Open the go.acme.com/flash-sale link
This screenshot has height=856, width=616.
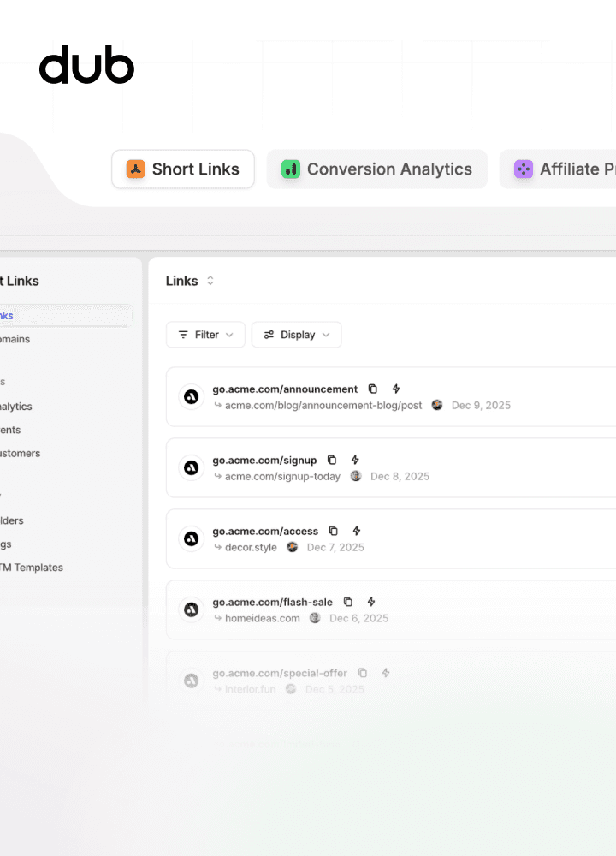(x=272, y=602)
